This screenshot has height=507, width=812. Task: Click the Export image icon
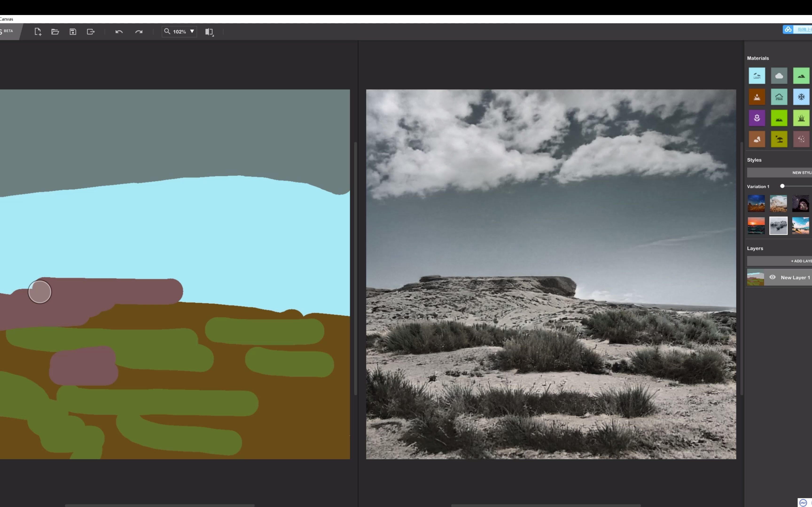(91, 32)
